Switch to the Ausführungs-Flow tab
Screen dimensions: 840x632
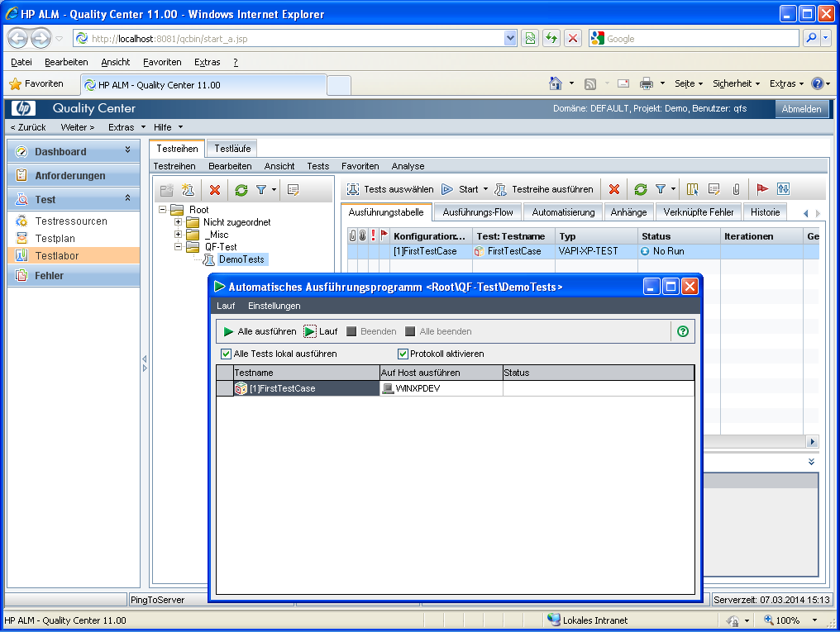[x=478, y=212]
